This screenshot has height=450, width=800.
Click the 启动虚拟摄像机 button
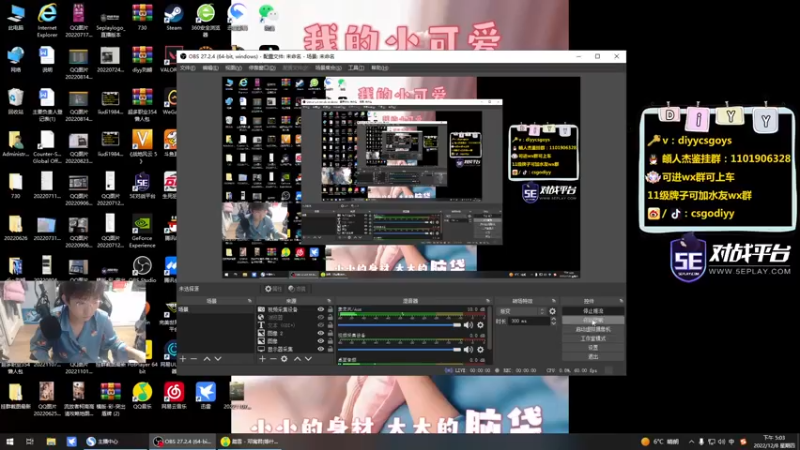click(x=593, y=329)
